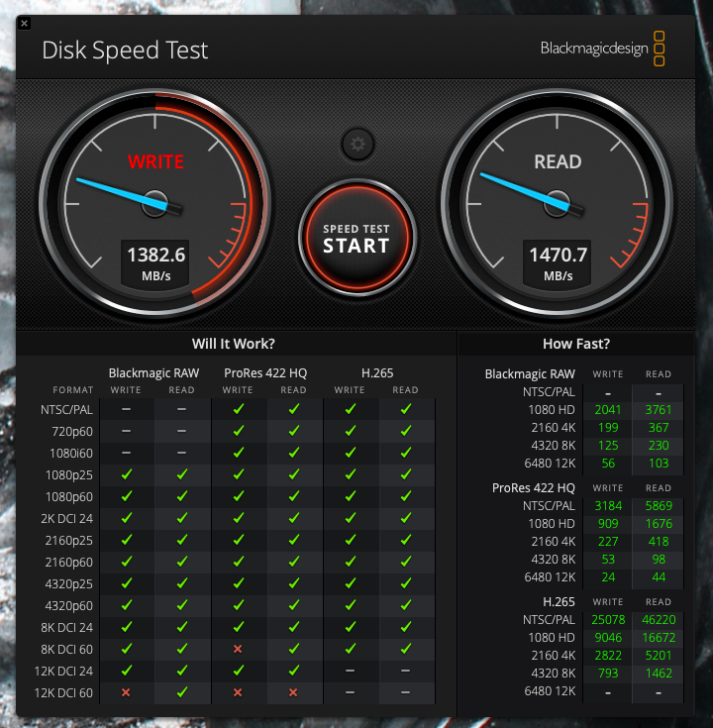Image resolution: width=713 pixels, height=728 pixels.
Task: Click red X for 12K DCI 60 Blackmagic RAW write
Action: (126, 692)
